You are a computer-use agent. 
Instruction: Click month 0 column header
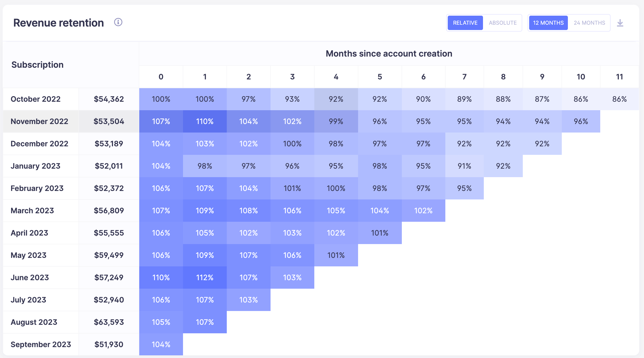pos(161,77)
